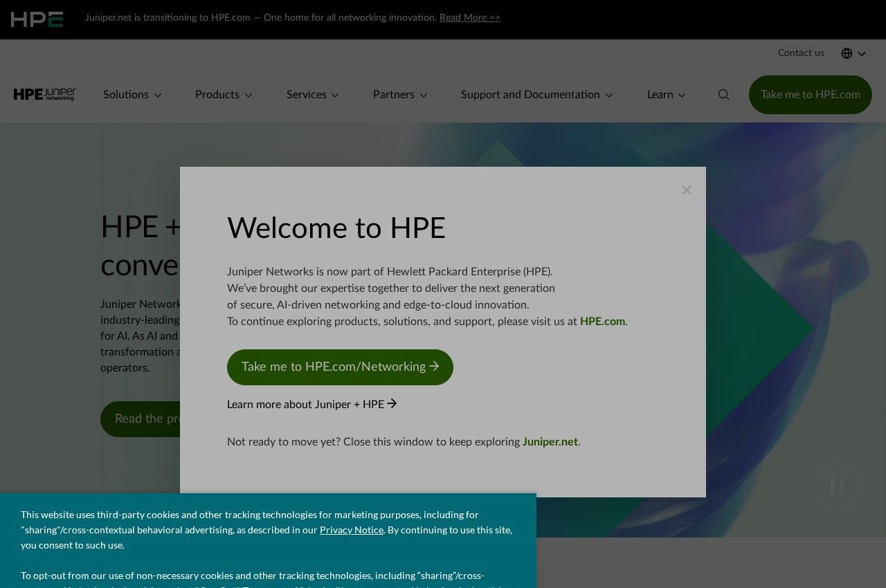Image resolution: width=886 pixels, height=588 pixels.
Task: Close the Welcome to HPE dialog
Action: point(687,190)
